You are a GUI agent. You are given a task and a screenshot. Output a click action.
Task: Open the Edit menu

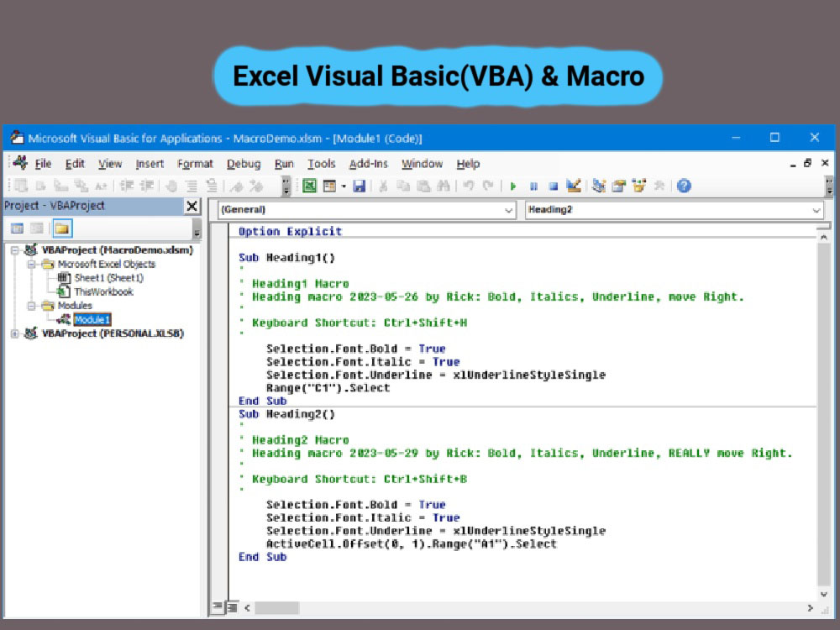(x=75, y=164)
